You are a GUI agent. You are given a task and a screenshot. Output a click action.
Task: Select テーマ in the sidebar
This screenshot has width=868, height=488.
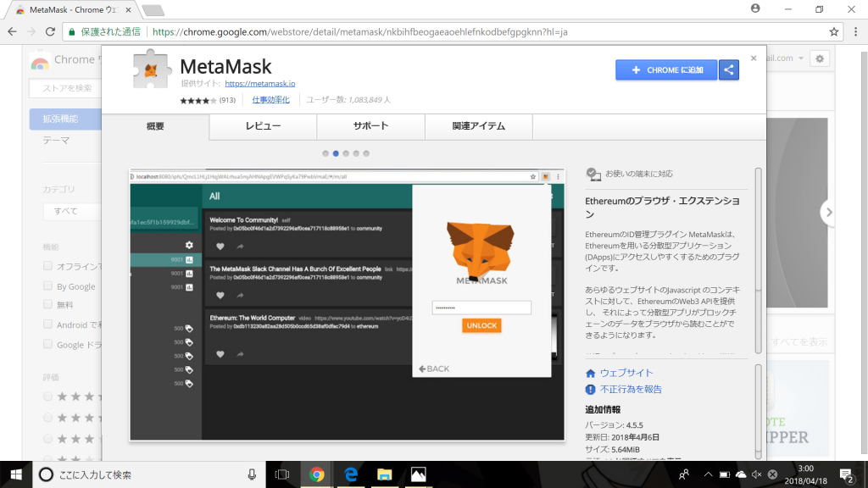click(56, 141)
